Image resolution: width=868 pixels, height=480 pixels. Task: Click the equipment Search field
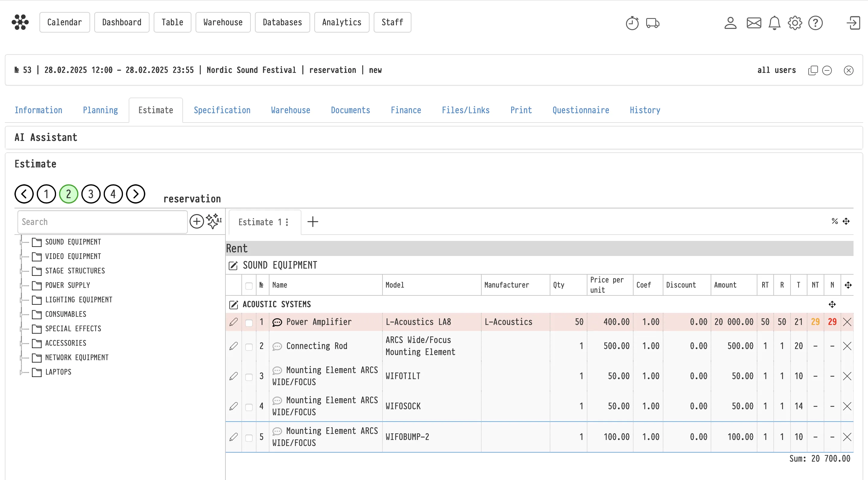coord(102,222)
